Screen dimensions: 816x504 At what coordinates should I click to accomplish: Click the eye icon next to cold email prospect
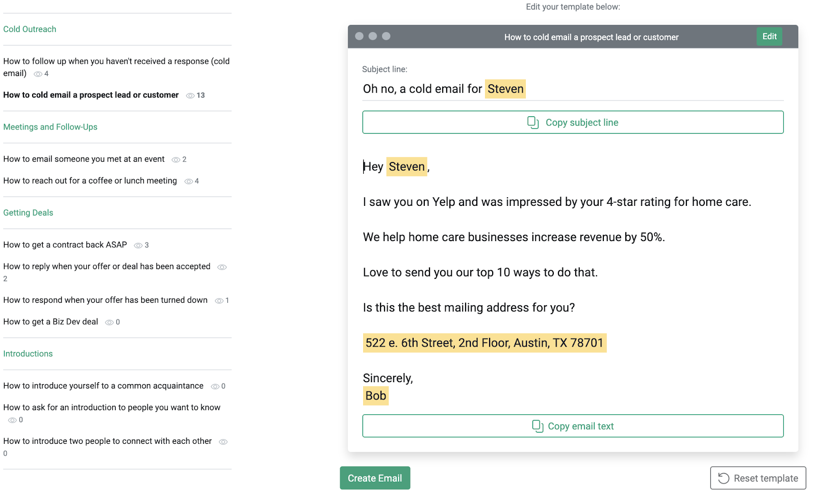[x=190, y=96]
